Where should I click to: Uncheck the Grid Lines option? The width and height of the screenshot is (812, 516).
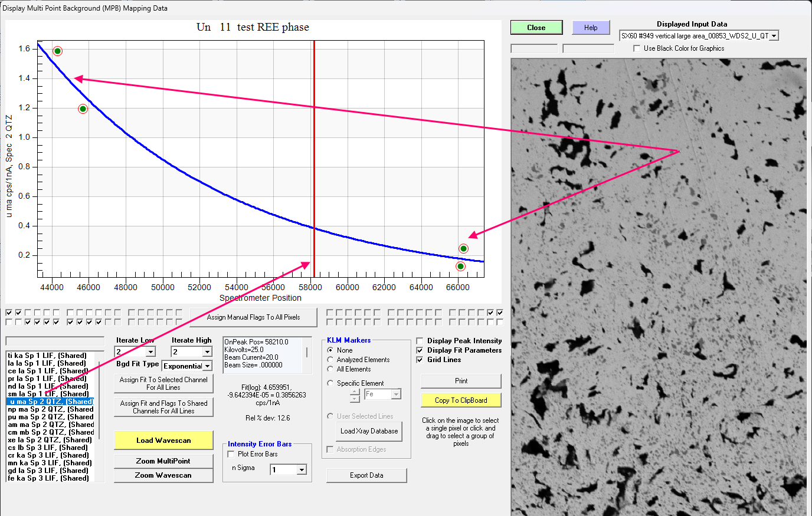click(420, 360)
